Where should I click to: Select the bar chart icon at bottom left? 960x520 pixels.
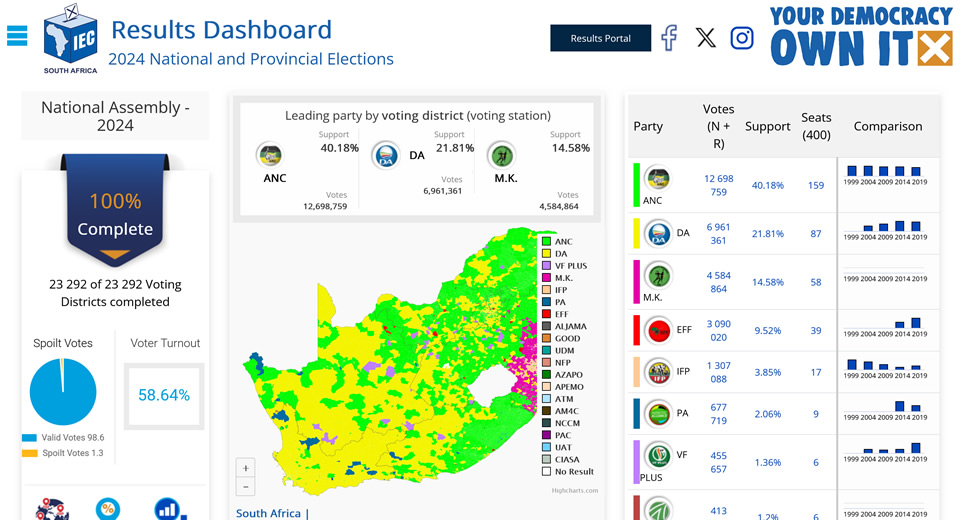(170, 510)
